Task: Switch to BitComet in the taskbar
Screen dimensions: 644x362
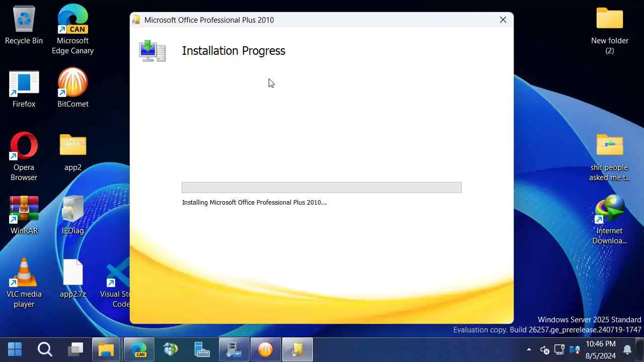Action: pos(265,349)
